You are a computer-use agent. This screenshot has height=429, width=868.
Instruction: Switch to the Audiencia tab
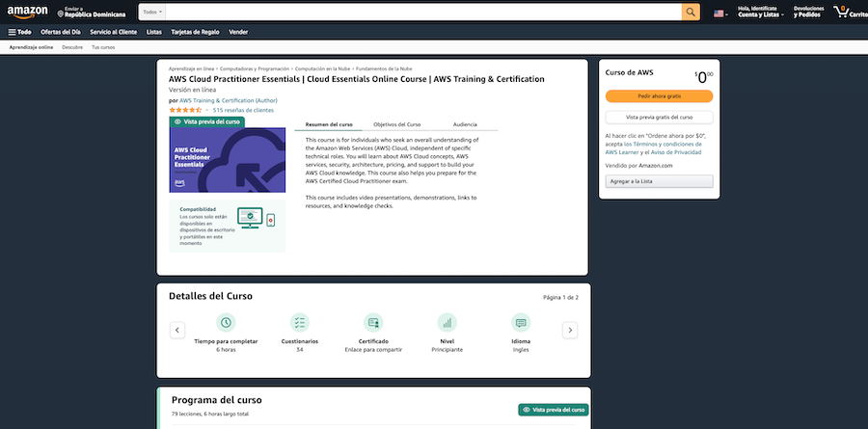(465, 124)
